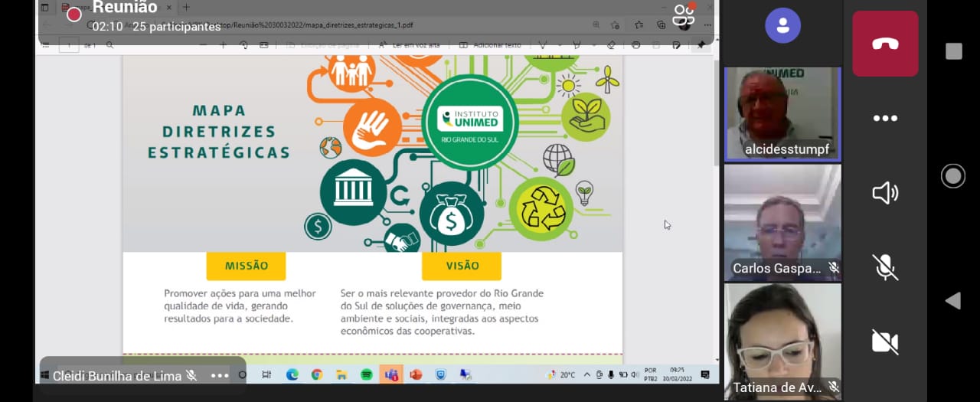Select alcidesstumpf's video tile
The height and width of the screenshot is (402, 980).
pyautogui.click(x=782, y=114)
